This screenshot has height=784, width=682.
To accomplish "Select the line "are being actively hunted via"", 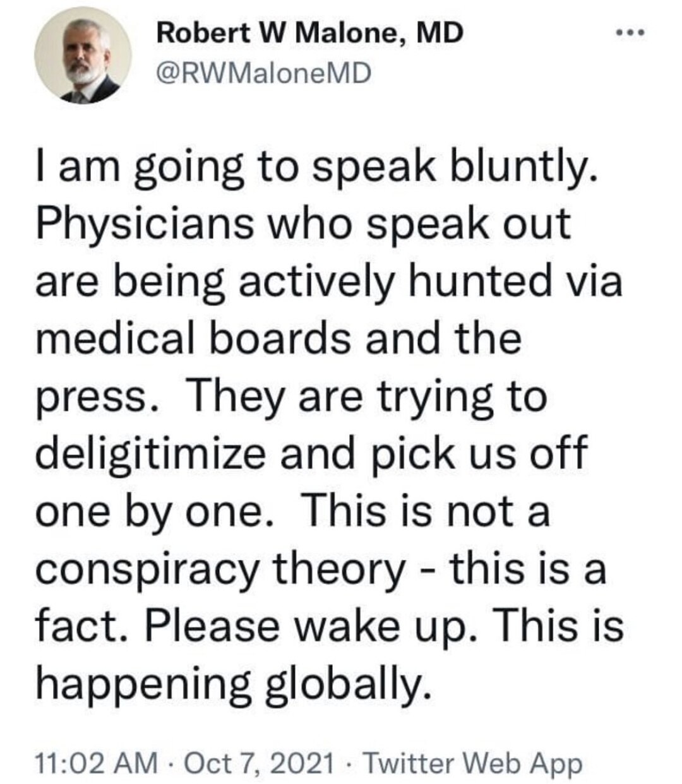I will pos(328,280).
